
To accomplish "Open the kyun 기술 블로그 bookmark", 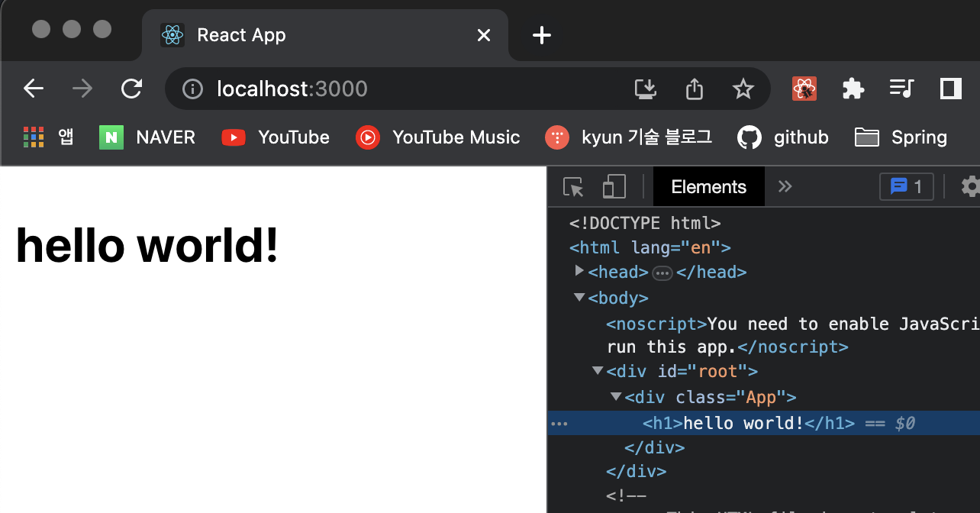I will click(x=629, y=137).
